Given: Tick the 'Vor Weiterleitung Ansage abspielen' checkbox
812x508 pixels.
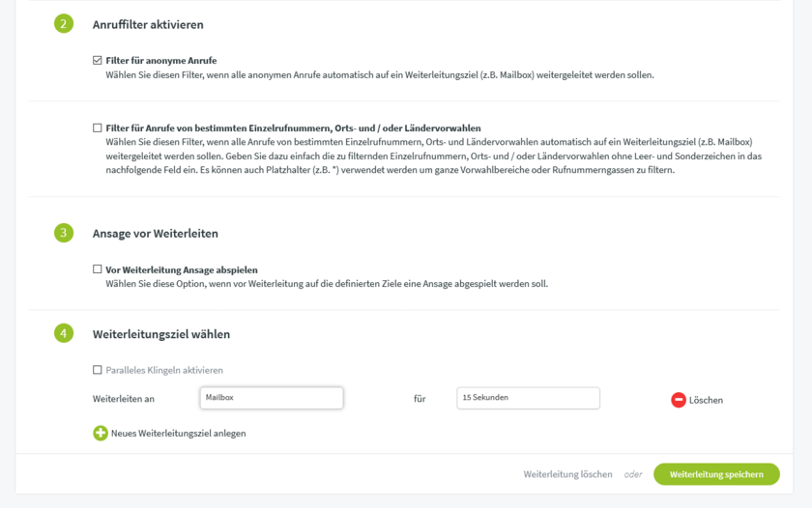Looking at the screenshot, I should tap(98, 269).
